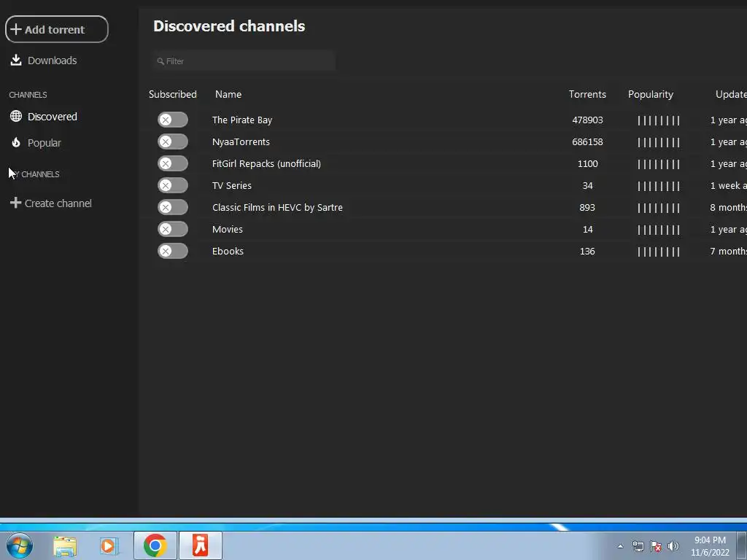Image resolution: width=747 pixels, height=560 pixels.
Task: Sort by the Torrents column header
Action: 587,94
